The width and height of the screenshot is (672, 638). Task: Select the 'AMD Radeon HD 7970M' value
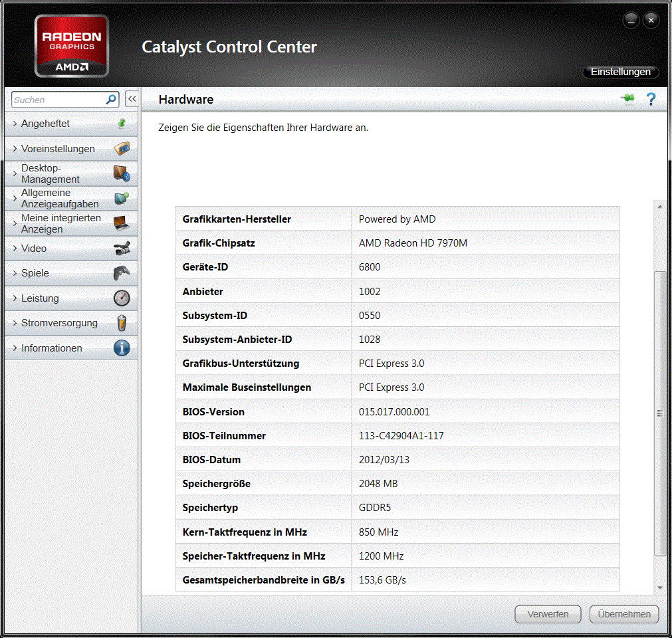(413, 243)
